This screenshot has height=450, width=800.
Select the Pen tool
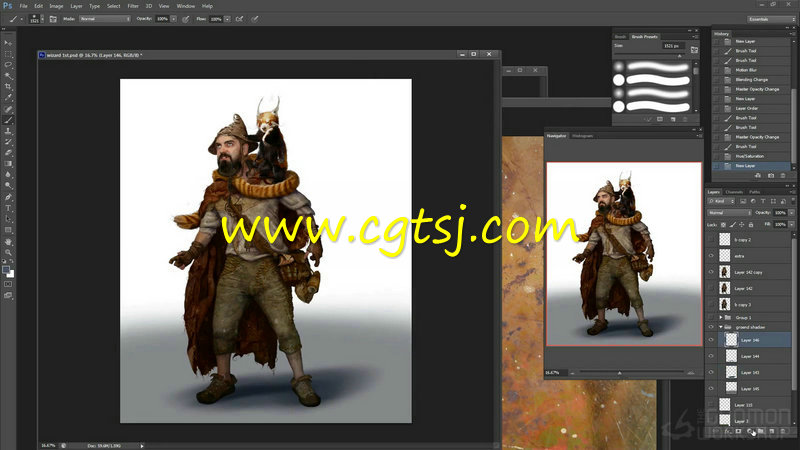pos(8,197)
